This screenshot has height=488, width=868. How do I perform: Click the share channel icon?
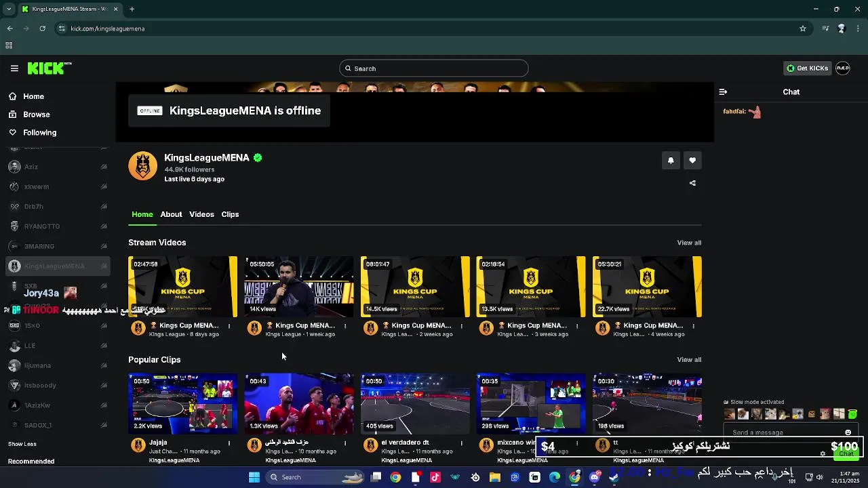click(x=692, y=183)
